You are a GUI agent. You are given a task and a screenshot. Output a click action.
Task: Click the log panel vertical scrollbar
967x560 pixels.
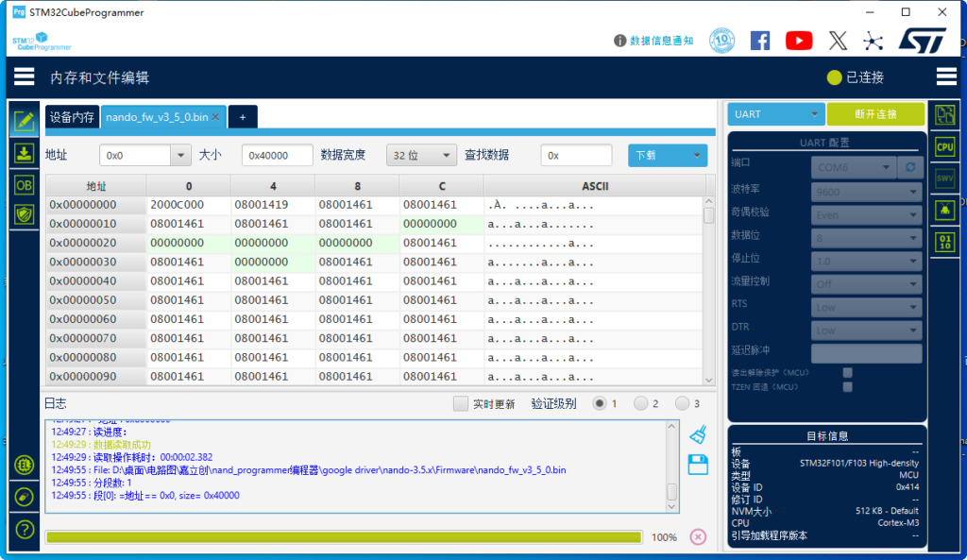click(671, 467)
